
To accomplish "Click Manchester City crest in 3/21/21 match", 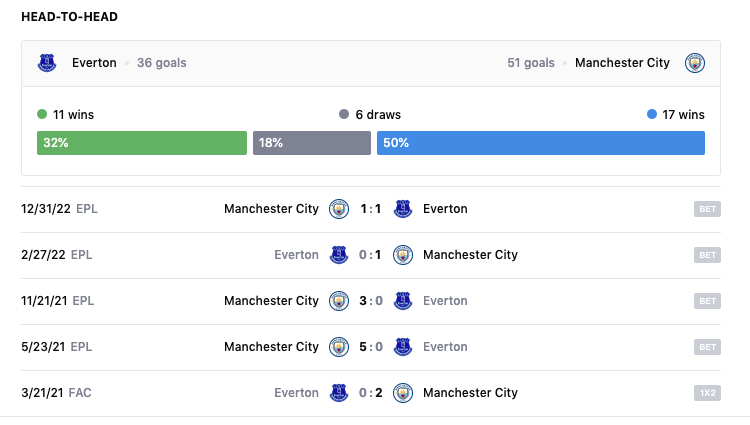I will point(403,393).
